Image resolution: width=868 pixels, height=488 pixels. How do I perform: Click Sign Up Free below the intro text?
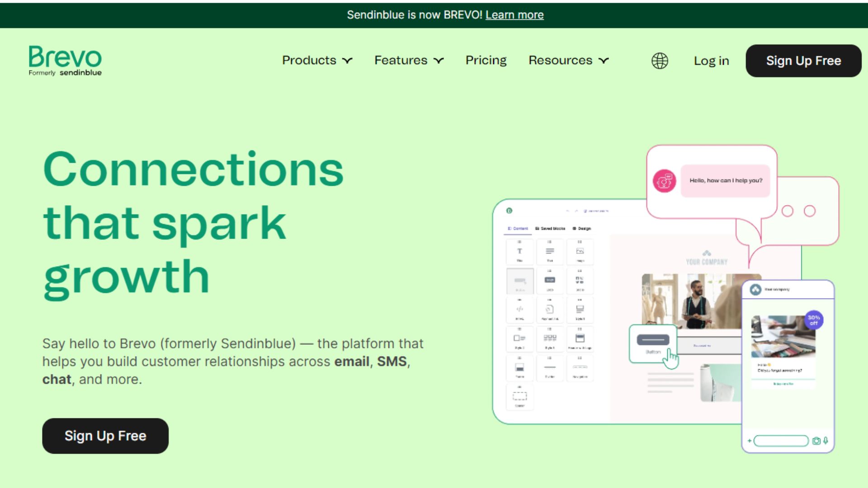tap(105, 436)
